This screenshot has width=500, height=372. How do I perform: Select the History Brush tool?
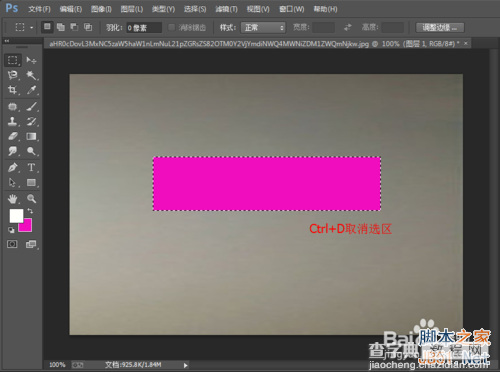[x=31, y=121]
